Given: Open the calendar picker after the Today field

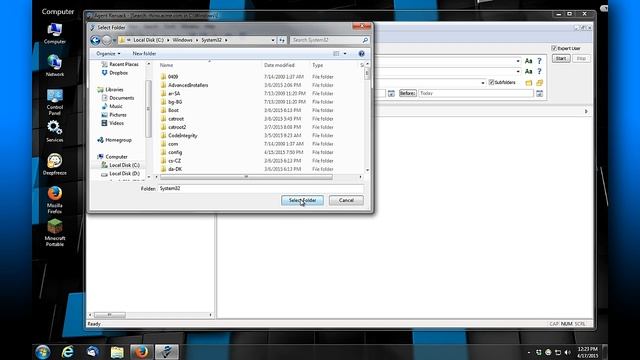Looking at the screenshot, I should click(540, 93).
